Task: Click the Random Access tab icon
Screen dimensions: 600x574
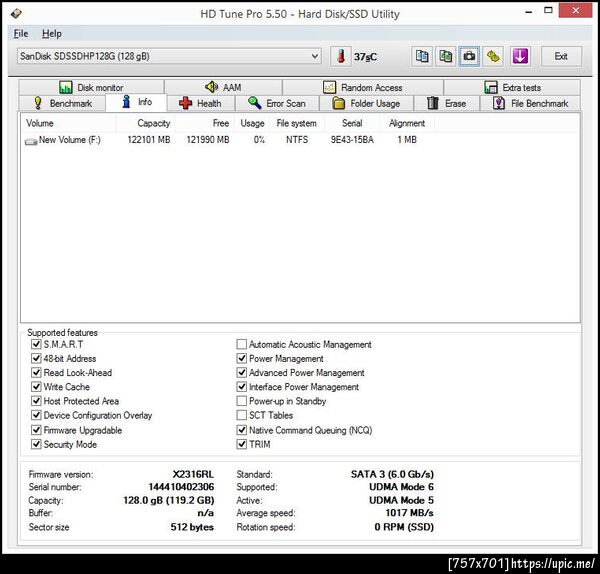Action: 329,88
